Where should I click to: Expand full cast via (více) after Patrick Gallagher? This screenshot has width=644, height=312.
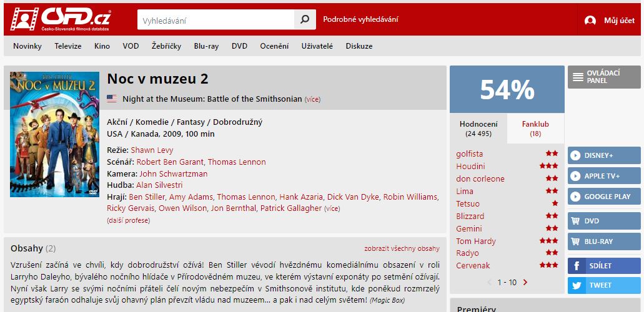click(x=332, y=208)
